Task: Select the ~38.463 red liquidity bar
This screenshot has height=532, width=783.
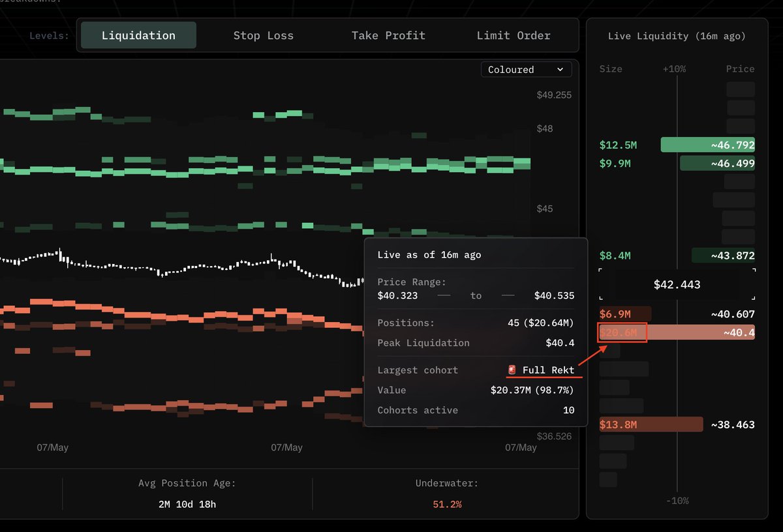Action: point(651,424)
